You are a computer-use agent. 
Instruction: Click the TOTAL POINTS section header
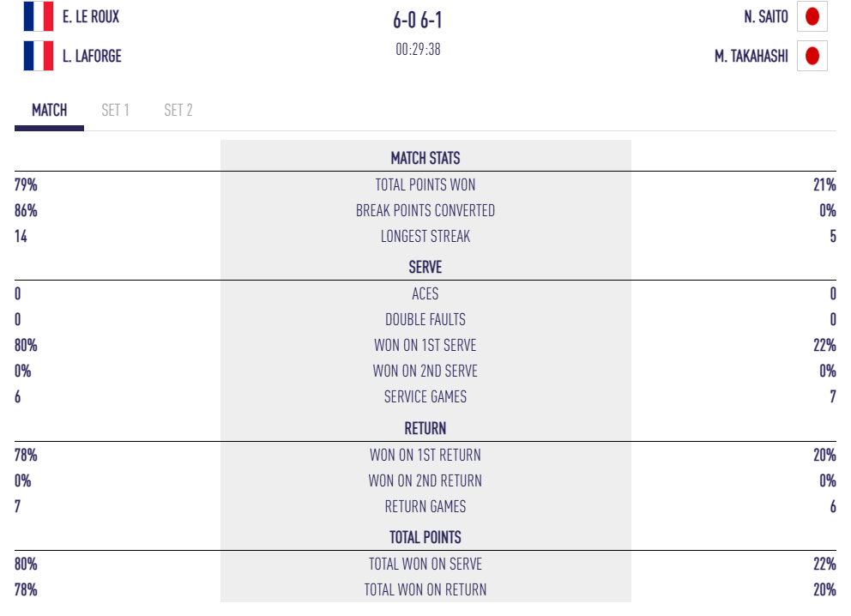pyautogui.click(x=425, y=537)
